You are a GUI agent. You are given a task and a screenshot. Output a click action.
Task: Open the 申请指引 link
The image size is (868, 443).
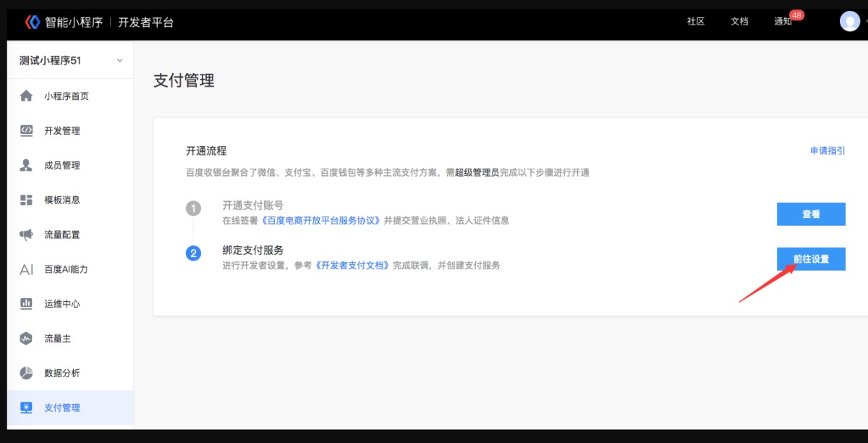827,151
